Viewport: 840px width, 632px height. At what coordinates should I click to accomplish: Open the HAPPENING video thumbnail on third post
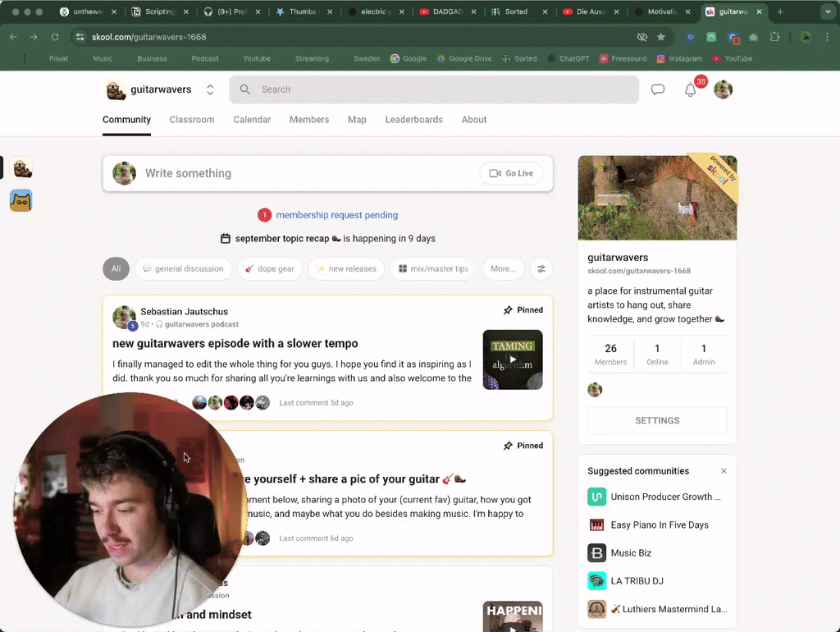[513, 616]
